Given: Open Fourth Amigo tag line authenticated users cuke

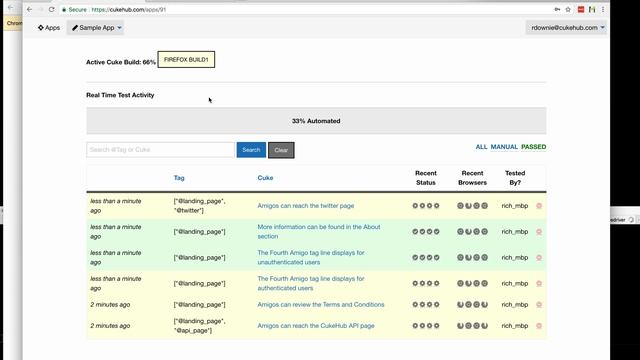Looking at the screenshot, I should coord(311,283).
